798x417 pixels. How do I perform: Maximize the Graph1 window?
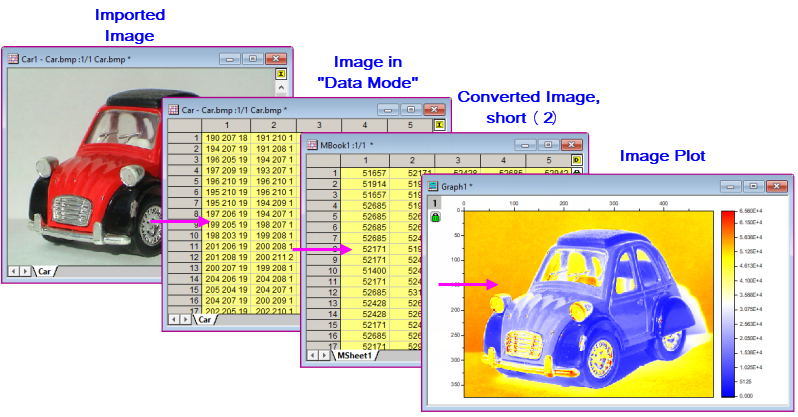coord(752,185)
